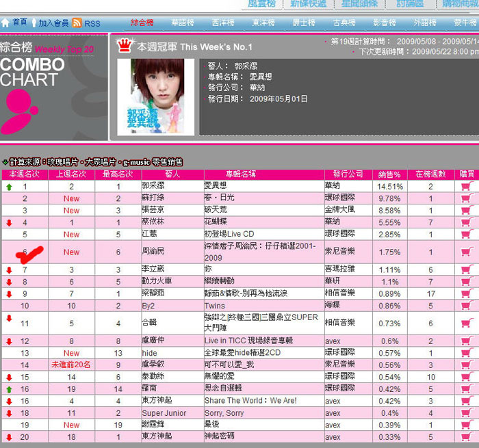
Task: Click the 14.51% sales value
Action: pyautogui.click(x=390, y=186)
